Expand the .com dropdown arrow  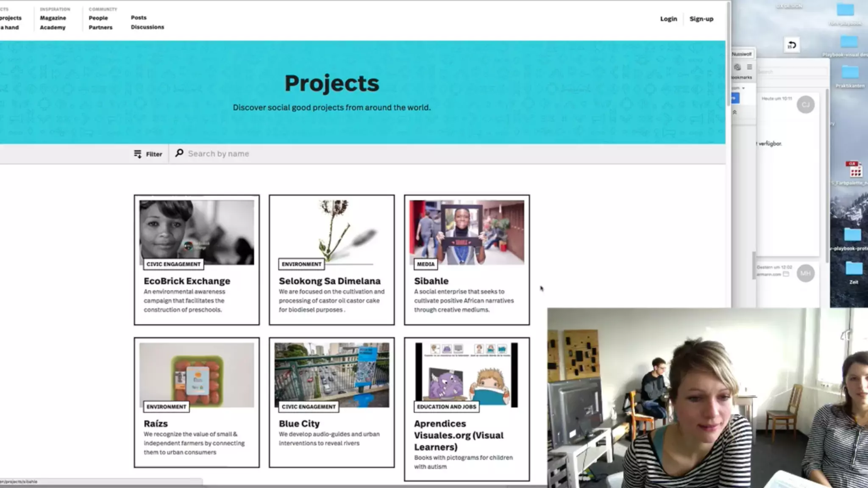tap(743, 88)
